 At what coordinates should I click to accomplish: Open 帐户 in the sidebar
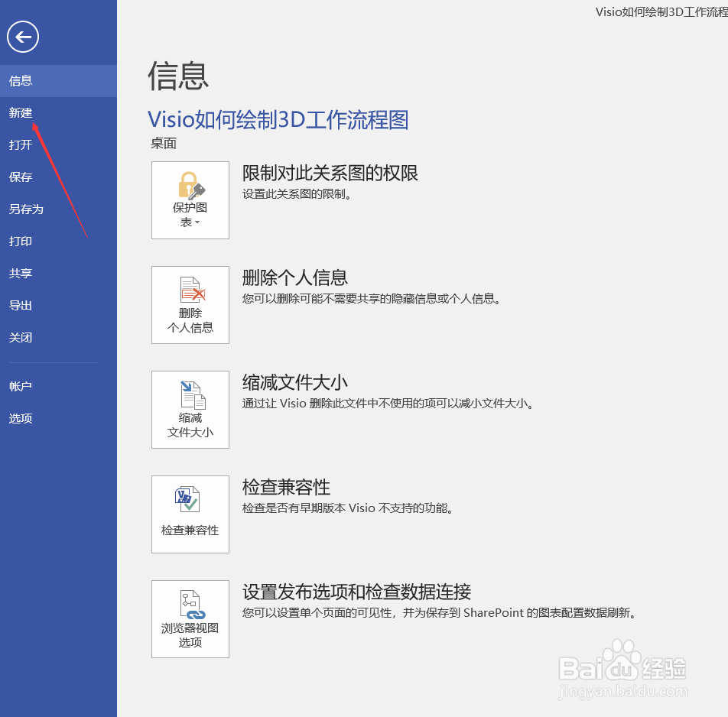(58, 386)
